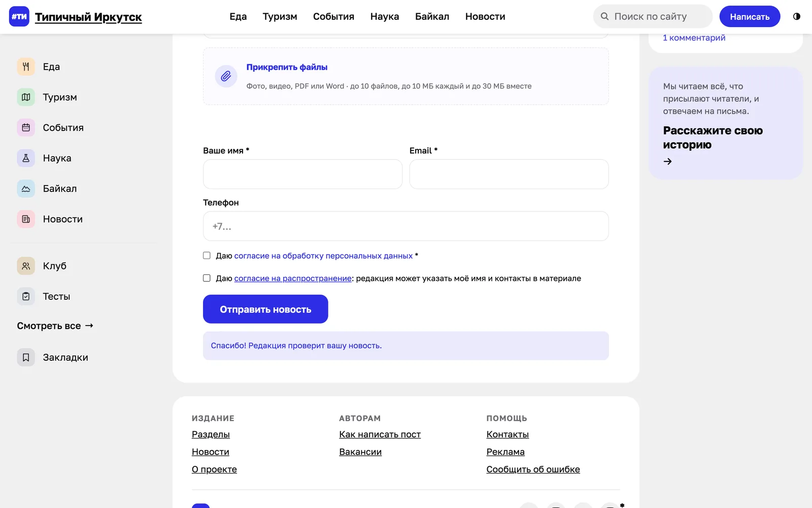
Task: Open Наука in the top navigation
Action: click(x=385, y=16)
